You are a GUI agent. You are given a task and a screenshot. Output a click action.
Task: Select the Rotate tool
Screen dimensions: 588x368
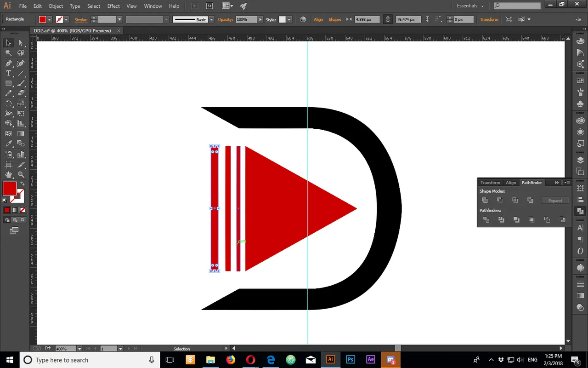[x=8, y=103]
